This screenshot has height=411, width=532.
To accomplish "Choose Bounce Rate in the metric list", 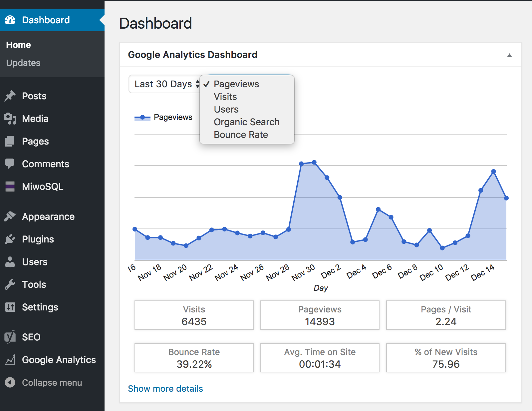I will pos(241,135).
